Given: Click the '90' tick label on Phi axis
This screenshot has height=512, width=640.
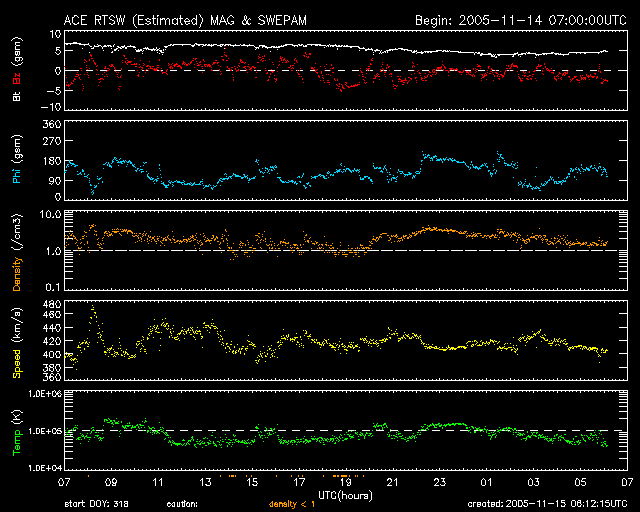Looking at the screenshot, I should tap(55, 180).
